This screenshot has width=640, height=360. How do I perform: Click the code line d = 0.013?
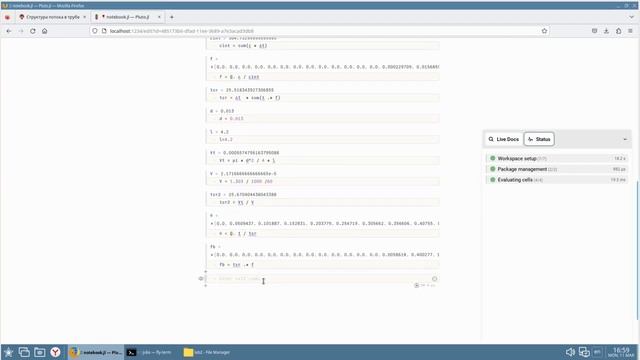click(x=231, y=119)
